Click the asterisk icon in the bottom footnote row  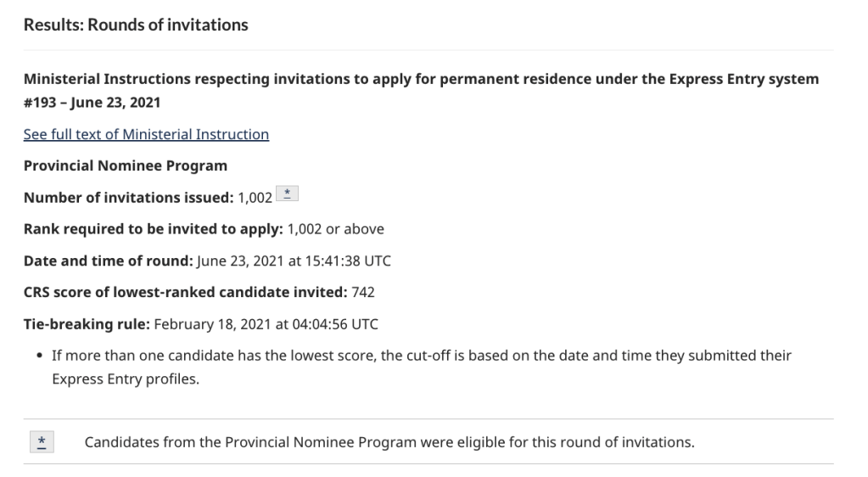[42, 442]
